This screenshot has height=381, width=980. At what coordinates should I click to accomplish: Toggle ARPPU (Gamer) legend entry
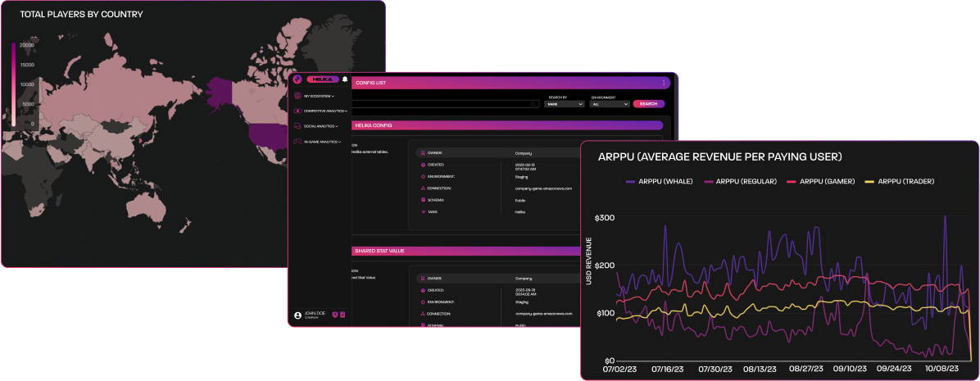(824, 181)
